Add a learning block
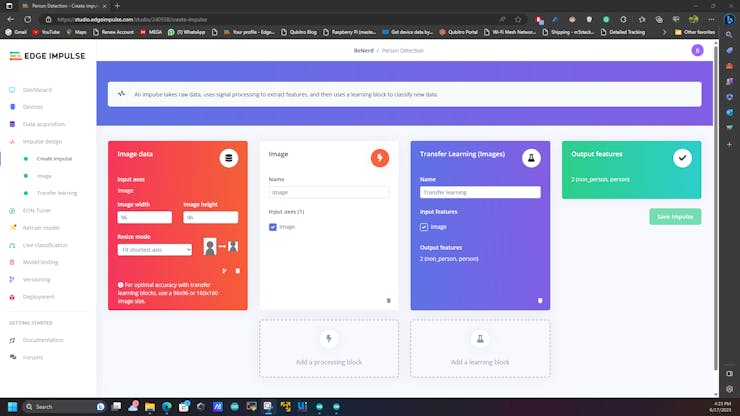The width and height of the screenshot is (740, 416). (x=480, y=349)
